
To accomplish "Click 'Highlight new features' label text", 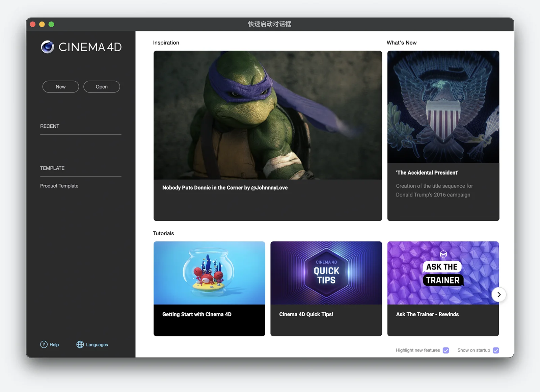I will click(x=418, y=350).
